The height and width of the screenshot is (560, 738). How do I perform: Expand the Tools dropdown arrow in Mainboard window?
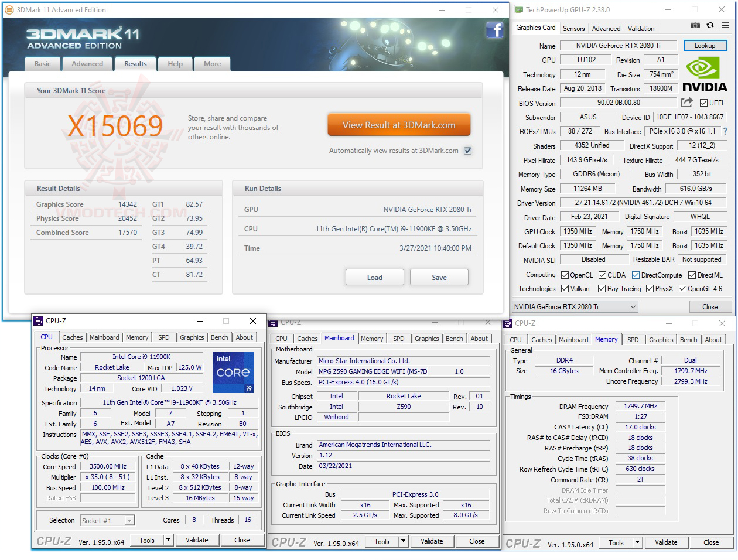pos(404,541)
